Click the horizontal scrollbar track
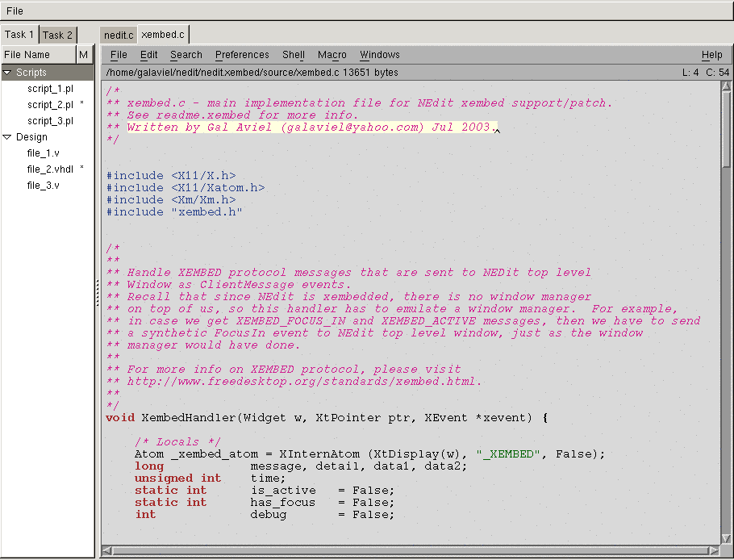Viewport: 734px width, 560px height. [403, 551]
